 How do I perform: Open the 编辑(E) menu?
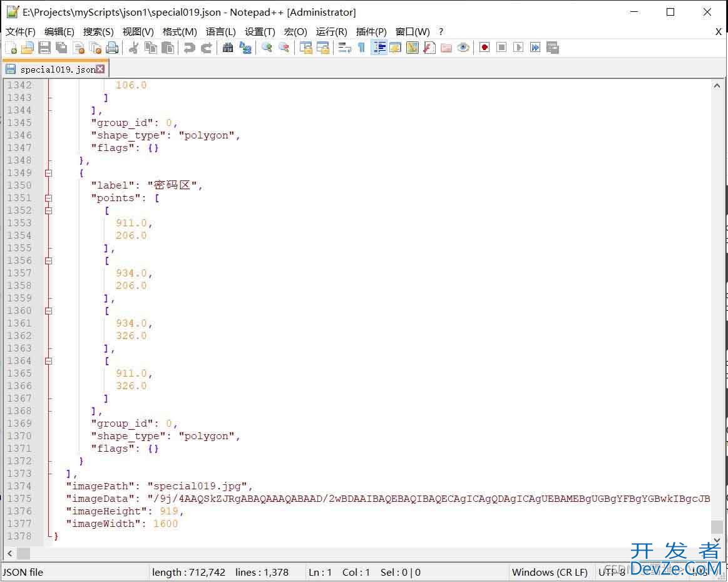click(59, 31)
